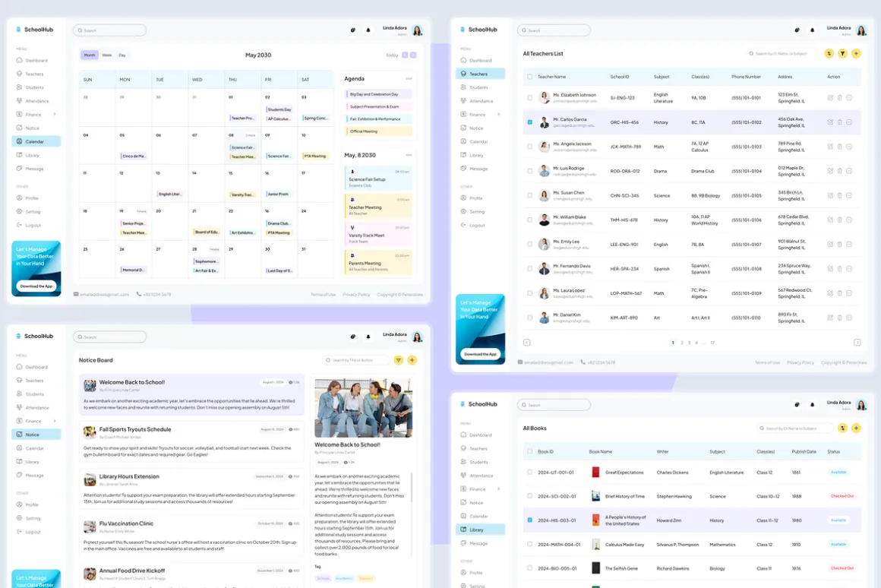Viewport: 881px width, 588px height.
Task: Select the Month view tab
Action: point(90,55)
